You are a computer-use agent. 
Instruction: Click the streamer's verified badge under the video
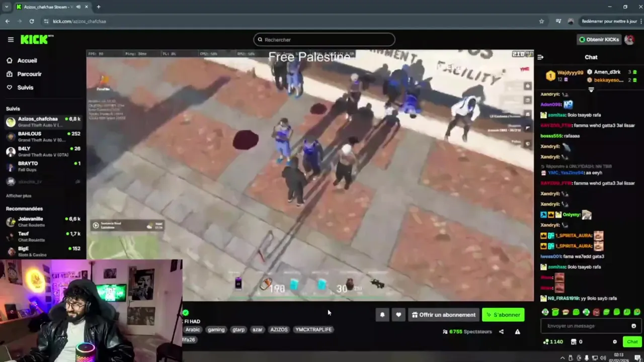click(x=186, y=313)
